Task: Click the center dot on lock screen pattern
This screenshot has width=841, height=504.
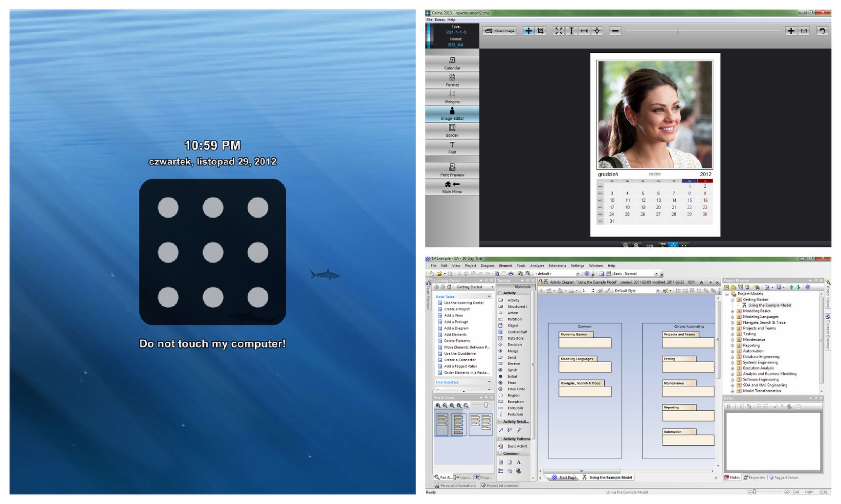Action: pyautogui.click(x=213, y=252)
